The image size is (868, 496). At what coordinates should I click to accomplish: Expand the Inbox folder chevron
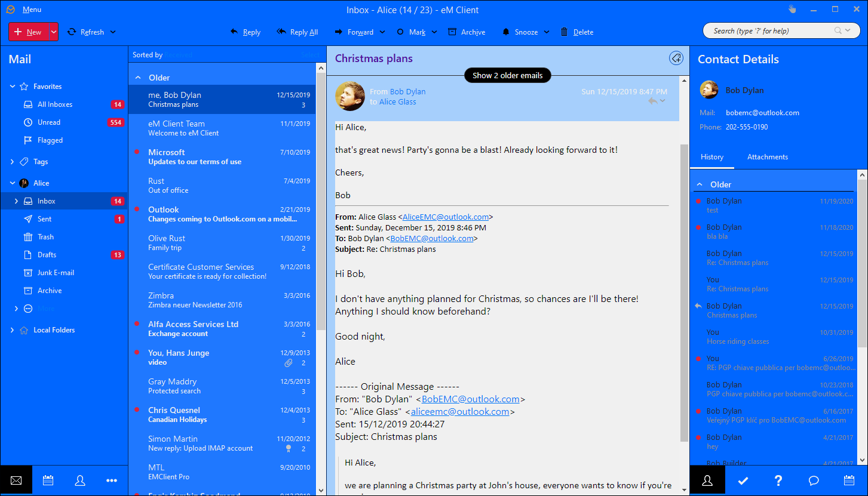coord(16,201)
